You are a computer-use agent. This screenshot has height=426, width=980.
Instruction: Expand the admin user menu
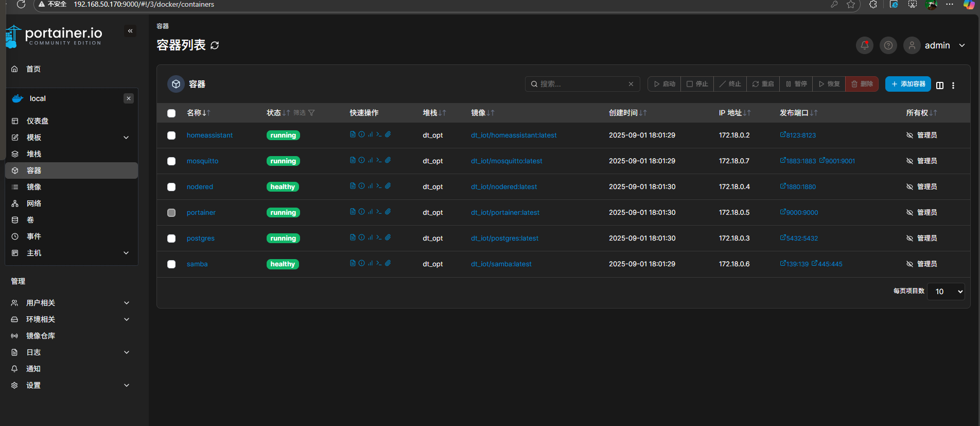click(961, 45)
